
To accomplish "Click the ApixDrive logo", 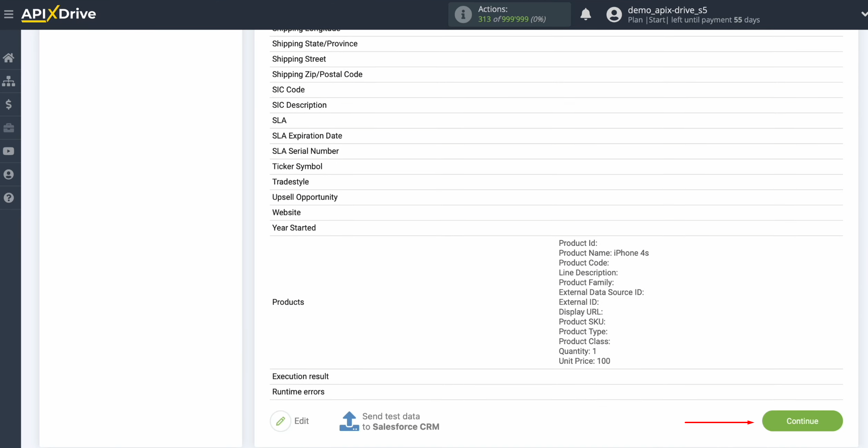I will pos(59,14).
